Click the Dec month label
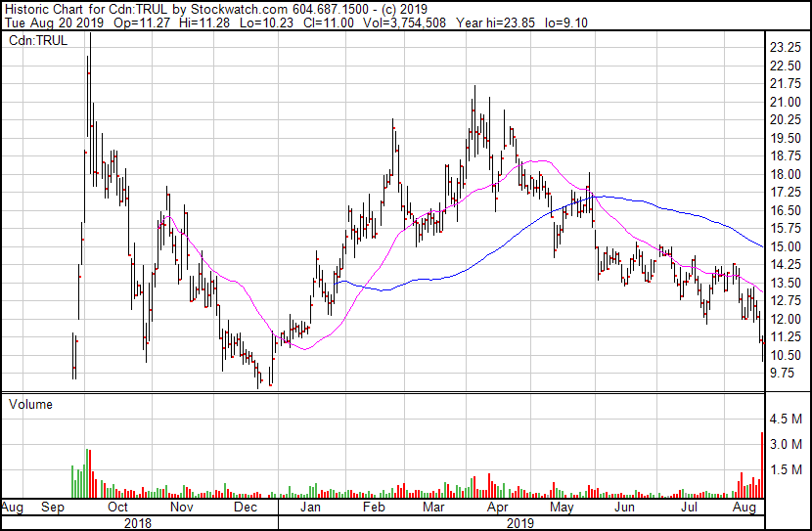Image resolution: width=812 pixels, height=531 pixels. 246,508
